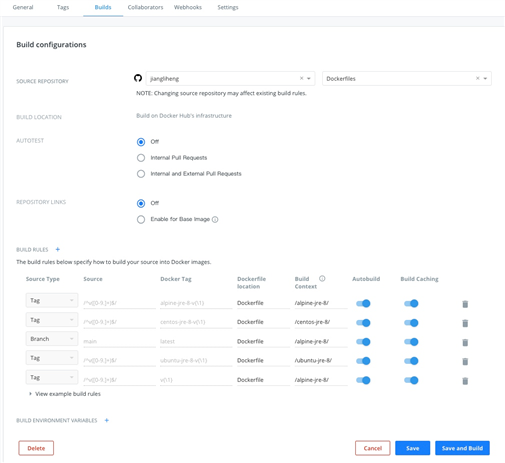Click info icon beside Enable for Base Image
The image size is (505, 463).
[215, 219]
